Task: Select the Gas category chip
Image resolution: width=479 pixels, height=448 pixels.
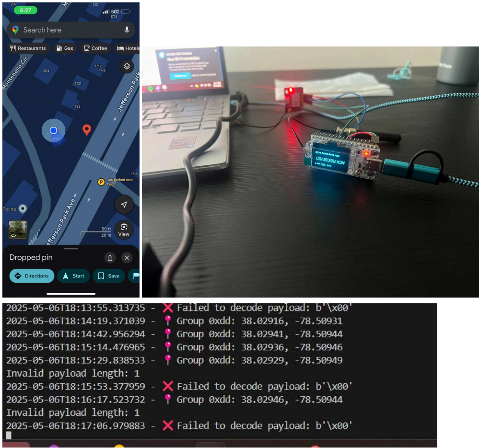Action: click(65, 48)
